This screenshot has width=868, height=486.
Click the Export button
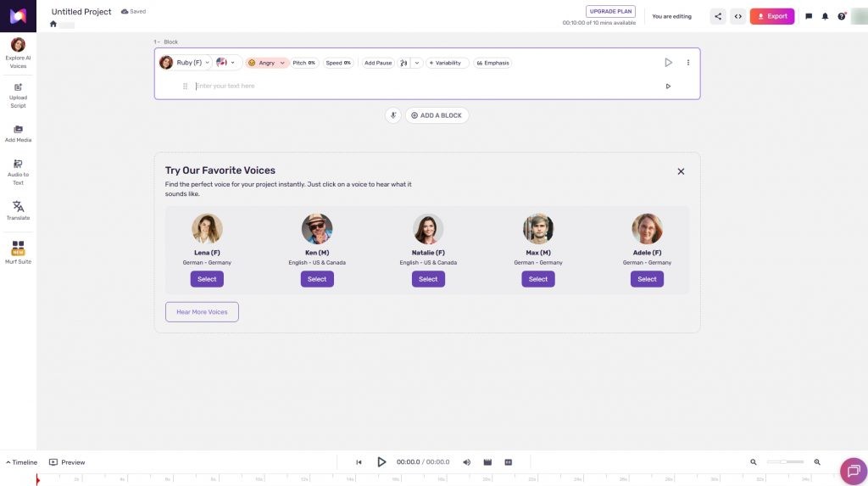[771, 16]
